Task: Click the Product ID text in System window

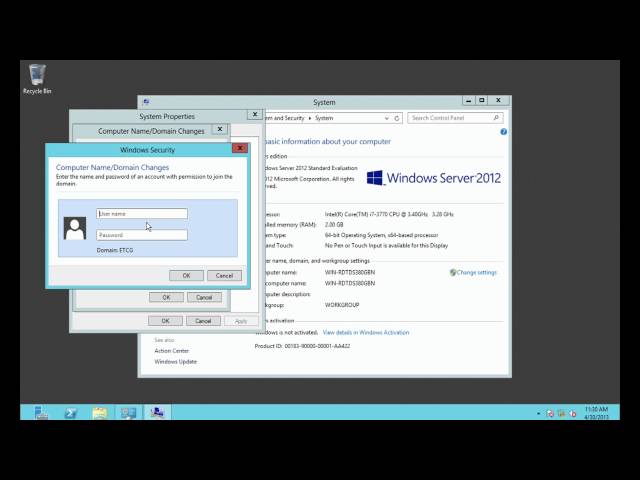Action: point(302,346)
